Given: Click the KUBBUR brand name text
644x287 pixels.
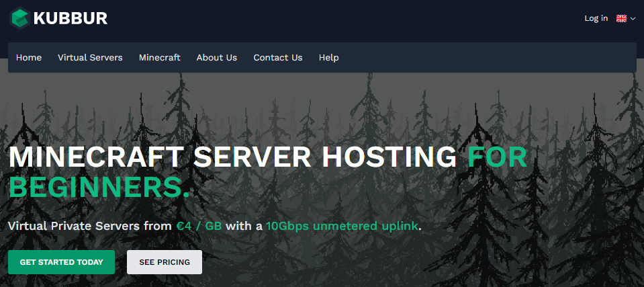Looking at the screenshot, I should [71, 19].
